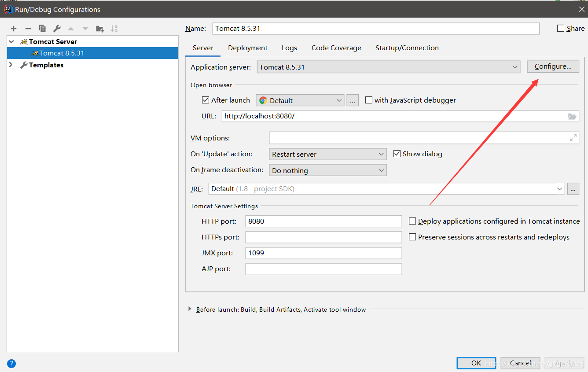This screenshot has width=588, height=372.
Task: Open the On 'Update' action dropdown
Action: (x=328, y=154)
